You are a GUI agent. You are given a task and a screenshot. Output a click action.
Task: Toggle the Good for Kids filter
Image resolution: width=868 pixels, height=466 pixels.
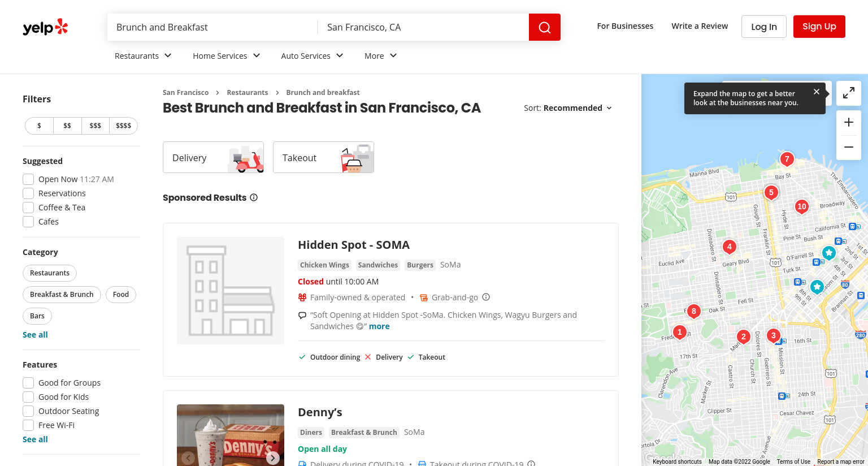point(28,397)
